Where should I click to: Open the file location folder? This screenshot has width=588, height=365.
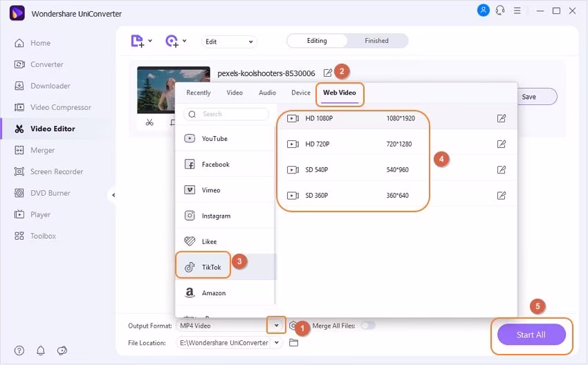[x=293, y=342]
